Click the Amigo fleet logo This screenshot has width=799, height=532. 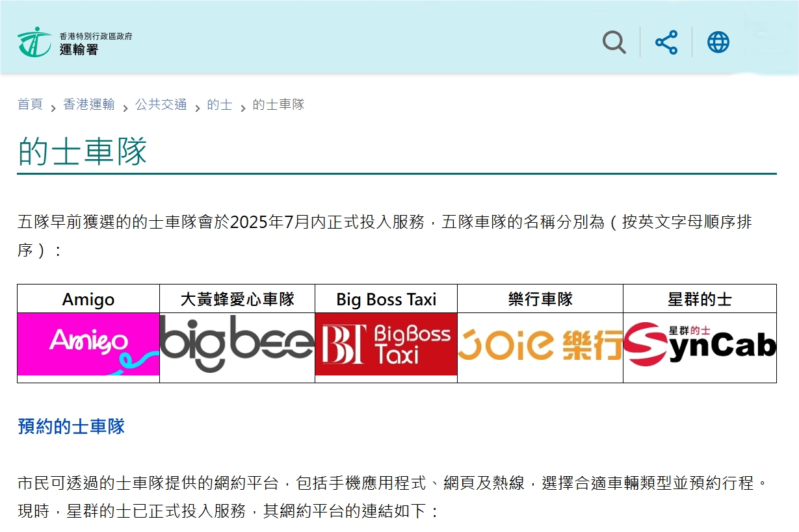(88, 344)
